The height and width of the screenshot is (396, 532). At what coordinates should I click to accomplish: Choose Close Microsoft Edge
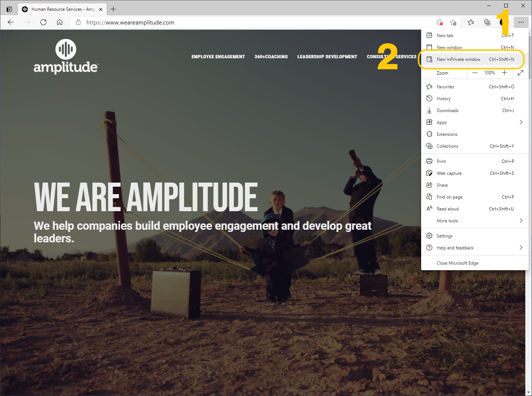tap(475, 263)
